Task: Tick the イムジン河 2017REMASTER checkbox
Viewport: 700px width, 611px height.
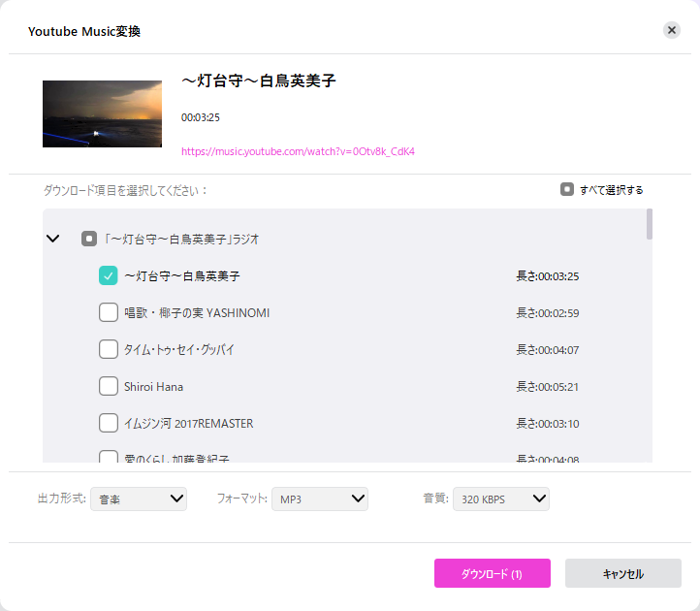Action: pos(109,424)
